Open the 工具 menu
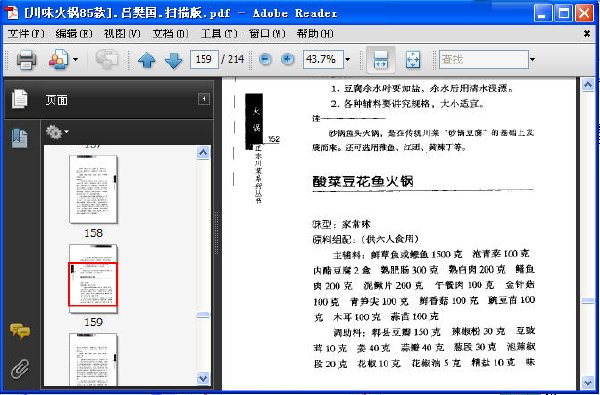The width and height of the screenshot is (600, 395). [219, 34]
